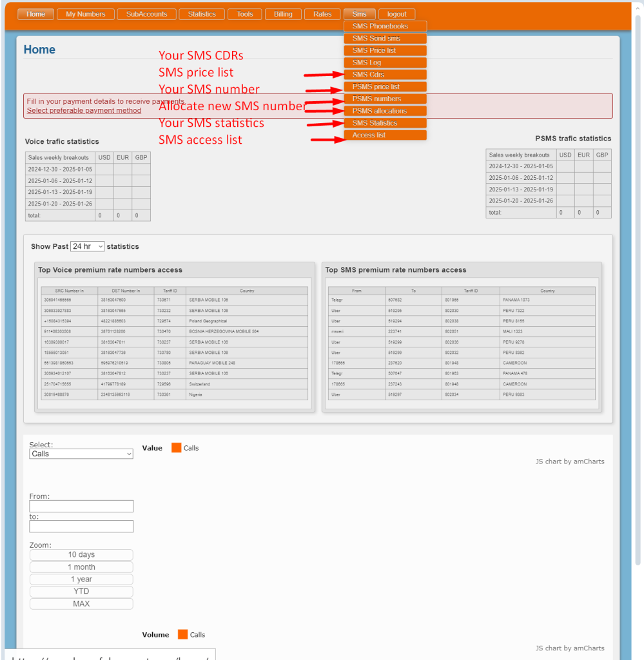Open the Tools menu
The image size is (644, 660).
244,14
